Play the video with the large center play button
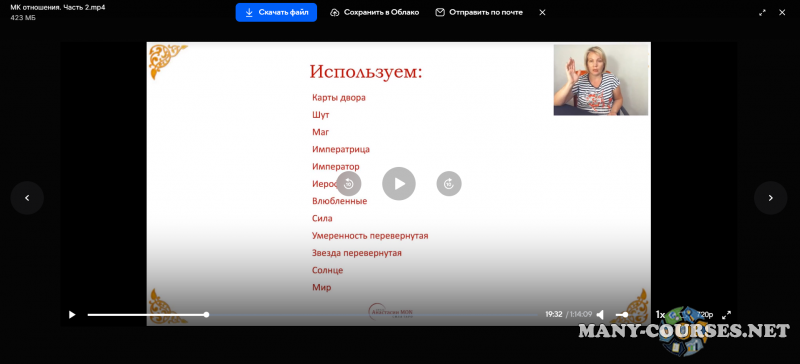 399,184
